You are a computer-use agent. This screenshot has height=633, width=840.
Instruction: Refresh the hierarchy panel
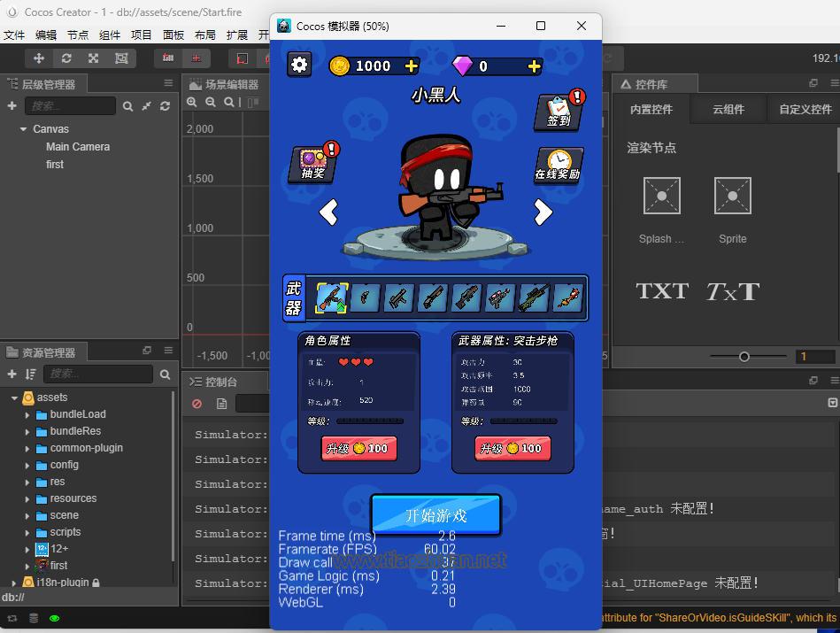coord(165,106)
